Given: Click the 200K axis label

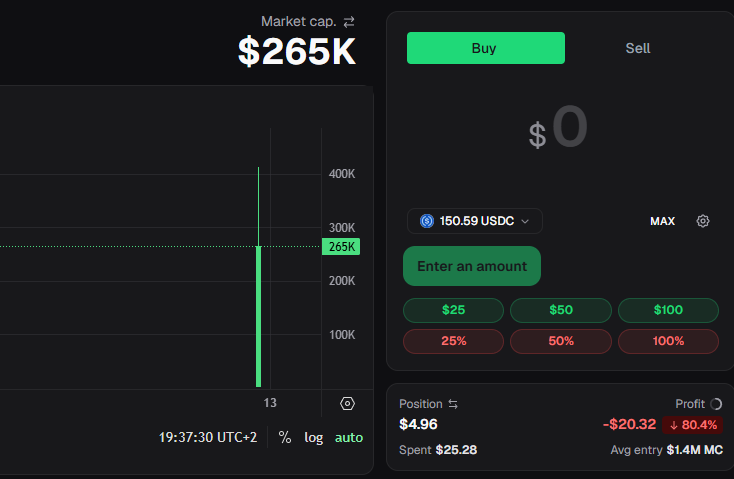Looking at the screenshot, I should coord(342,281).
